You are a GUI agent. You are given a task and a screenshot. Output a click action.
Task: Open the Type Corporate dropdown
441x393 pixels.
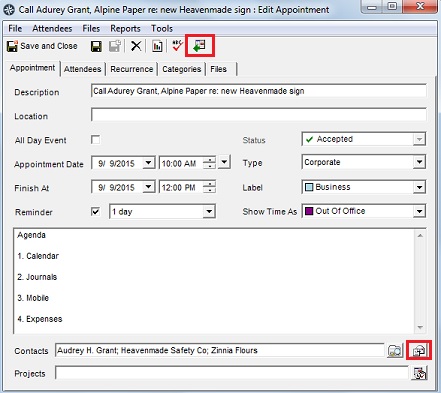pyautogui.click(x=419, y=162)
